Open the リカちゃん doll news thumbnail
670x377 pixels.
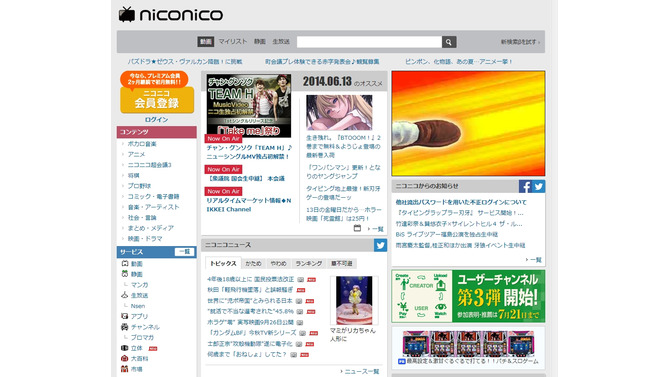[354, 300]
